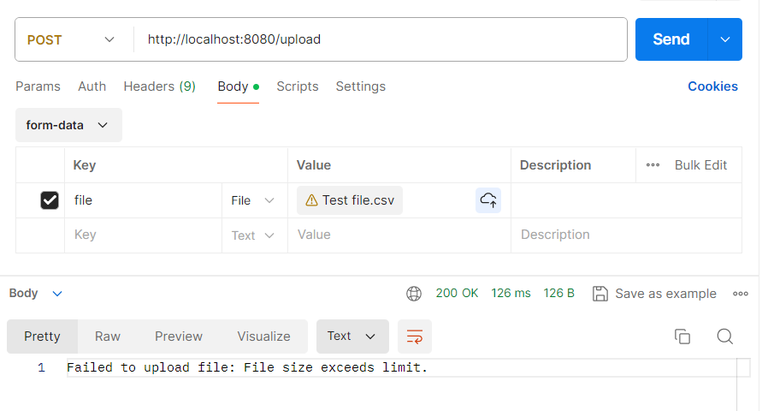The width and height of the screenshot is (768, 411).
Task: Click Bulk Edit in the table header
Action: (700, 165)
